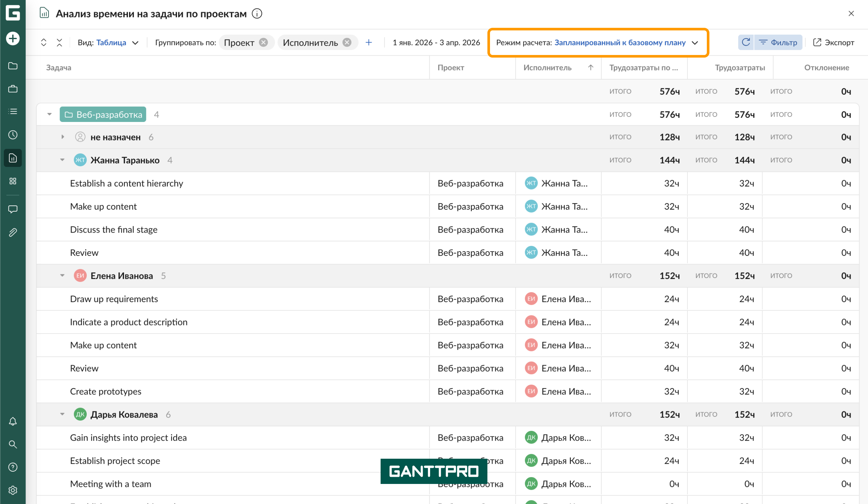Open the portfolios briefcase icon in sidebar
Screen dimensions: 868x504
pyautogui.click(x=13, y=89)
